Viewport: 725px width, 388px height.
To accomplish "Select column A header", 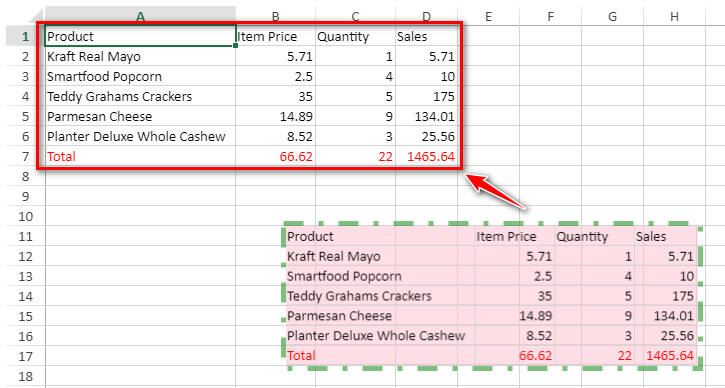I will (141, 16).
